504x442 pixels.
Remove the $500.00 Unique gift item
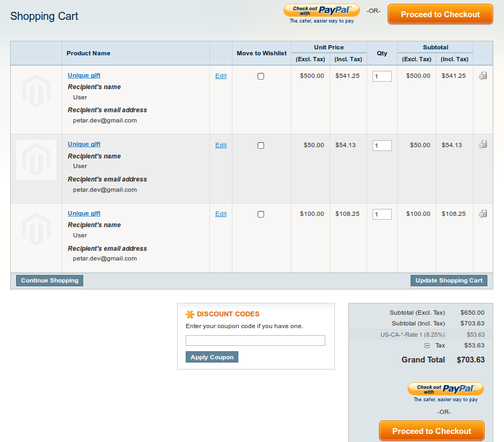pyautogui.click(x=483, y=76)
